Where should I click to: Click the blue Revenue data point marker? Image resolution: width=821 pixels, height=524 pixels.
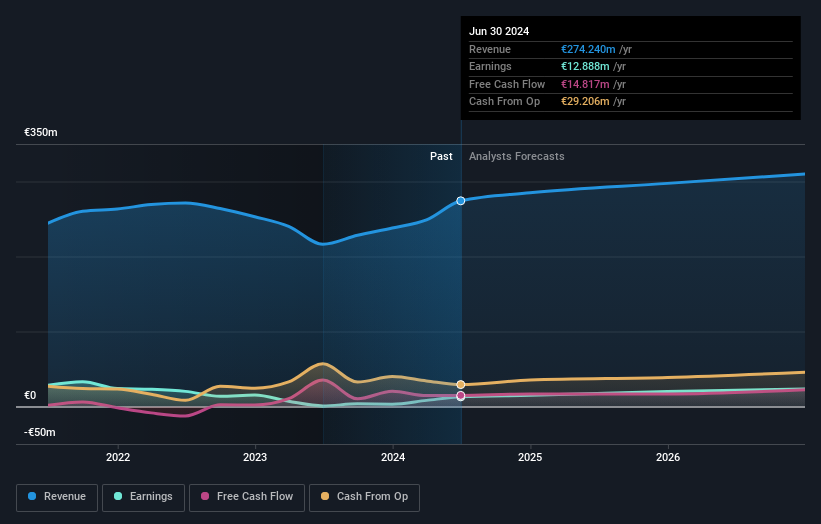click(461, 201)
